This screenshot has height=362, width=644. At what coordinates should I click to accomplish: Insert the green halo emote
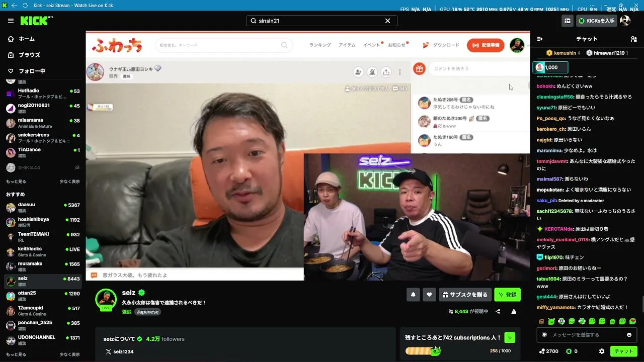(x=551, y=321)
